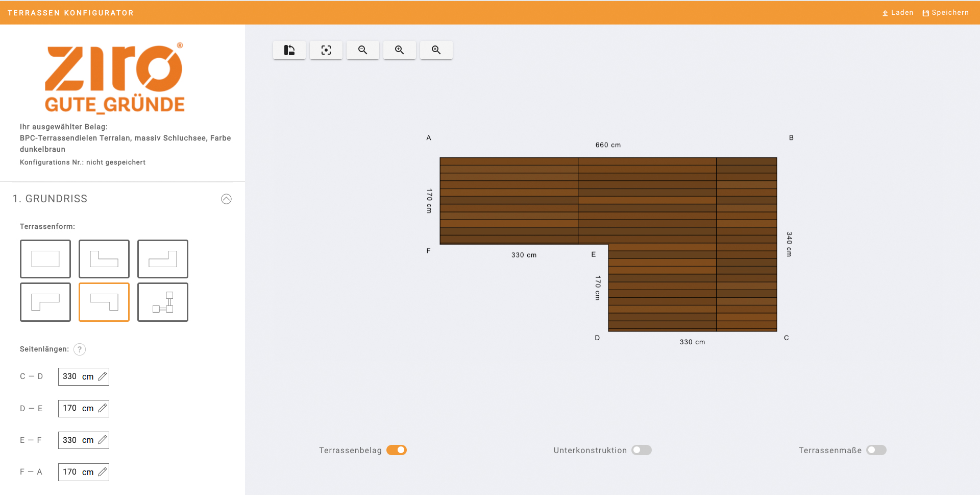Click the 330 cm label between F and E
Screen dimensions: 980x496
pos(524,255)
